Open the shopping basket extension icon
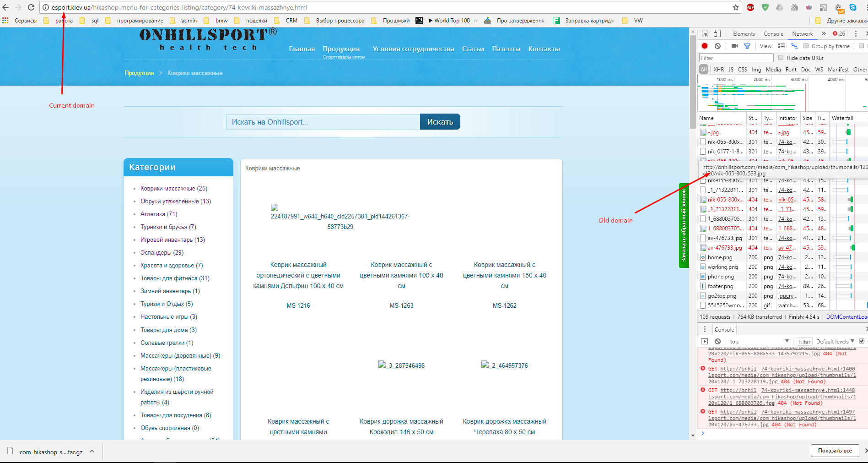Image resolution: width=868 pixels, height=463 pixels. [x=809, y=7]
